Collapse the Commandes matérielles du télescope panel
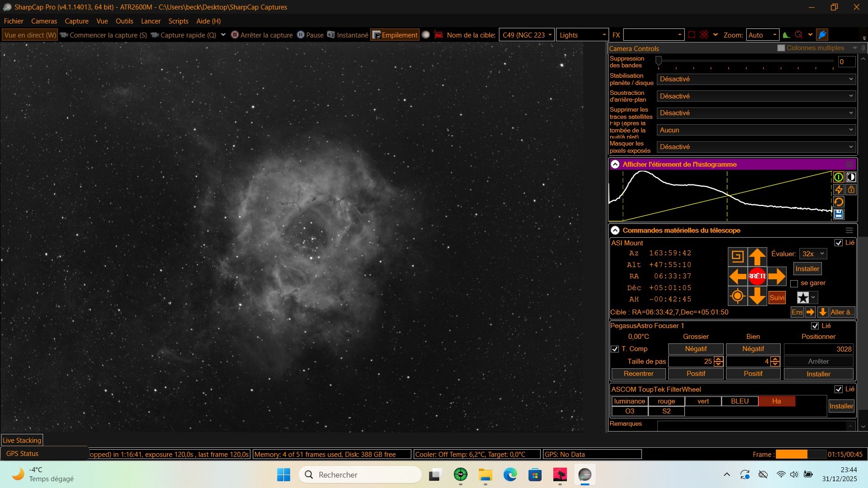The width and height of the screenshot is (868, 488). 615,230
